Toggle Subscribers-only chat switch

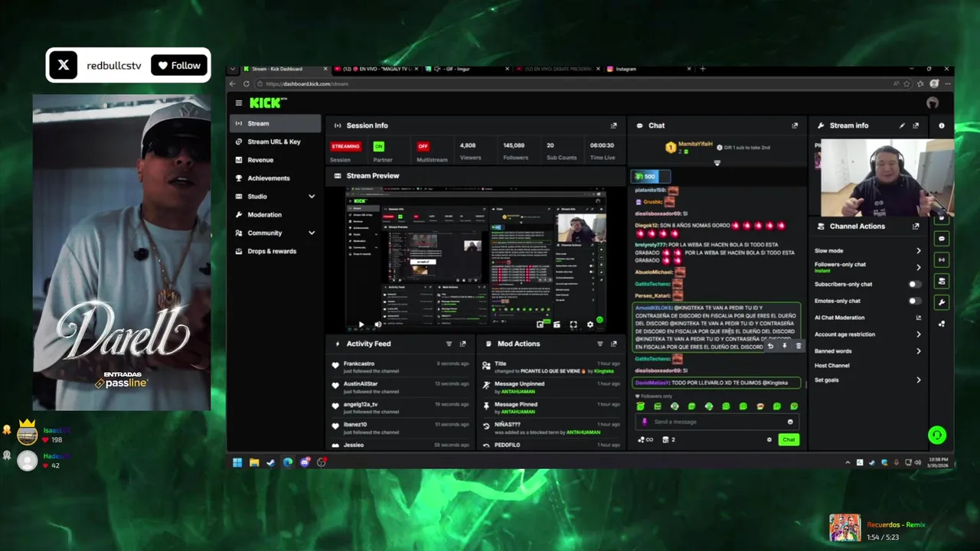point(915,284)
